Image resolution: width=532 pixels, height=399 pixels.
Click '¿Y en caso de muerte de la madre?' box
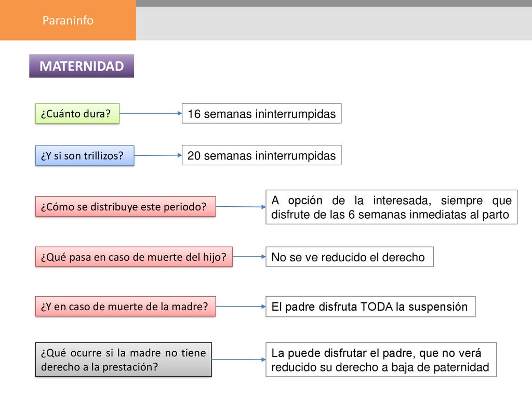[126, 307]
